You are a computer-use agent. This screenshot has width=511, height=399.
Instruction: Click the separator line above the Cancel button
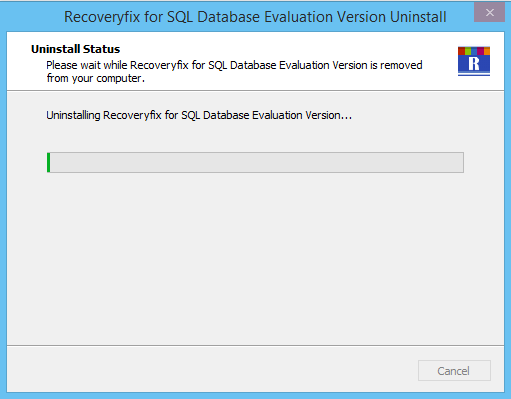(x=255, y=345)
